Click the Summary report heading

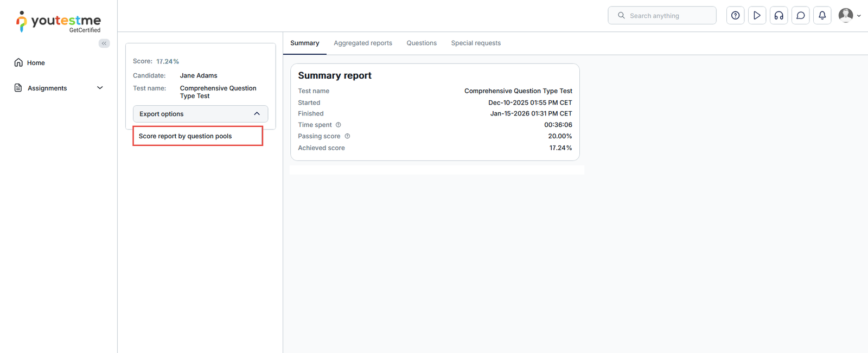pos(335,75)
